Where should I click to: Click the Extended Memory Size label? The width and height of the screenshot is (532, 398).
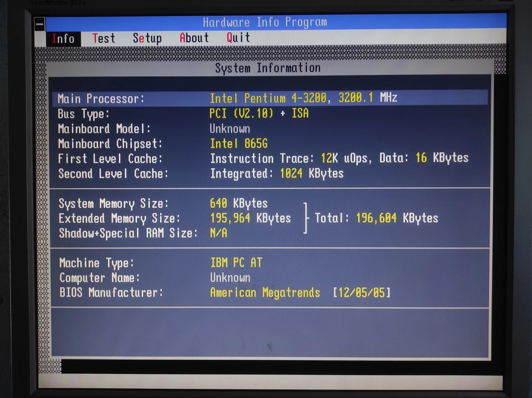coord(120,218)
